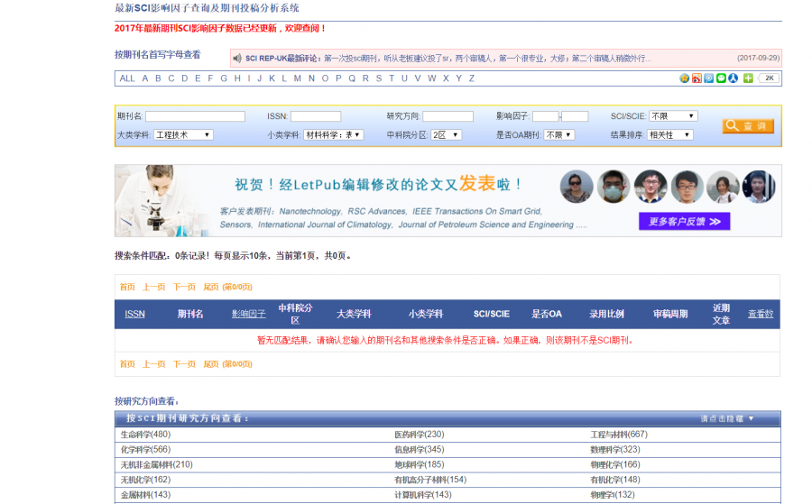Click the speaker icon beside latest comment
Viewport: 812px width, 504px height.
pyautogui.click(x=236, y=58)
